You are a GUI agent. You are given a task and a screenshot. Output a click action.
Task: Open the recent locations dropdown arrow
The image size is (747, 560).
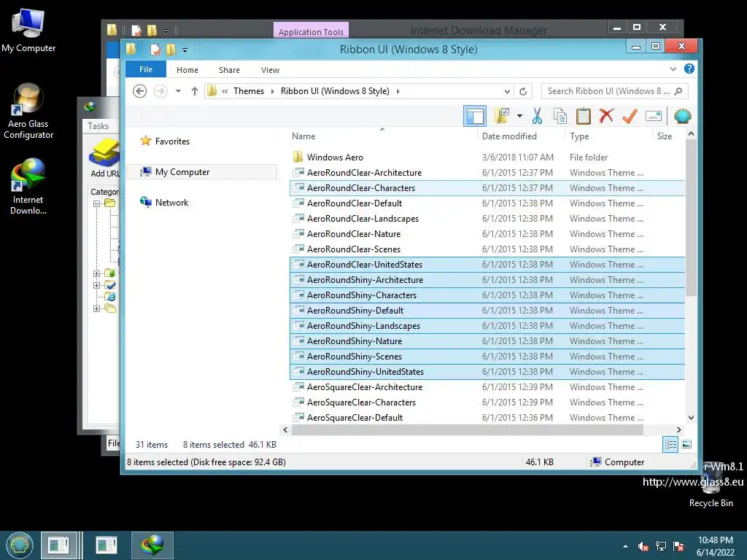(x=178, y=91)
